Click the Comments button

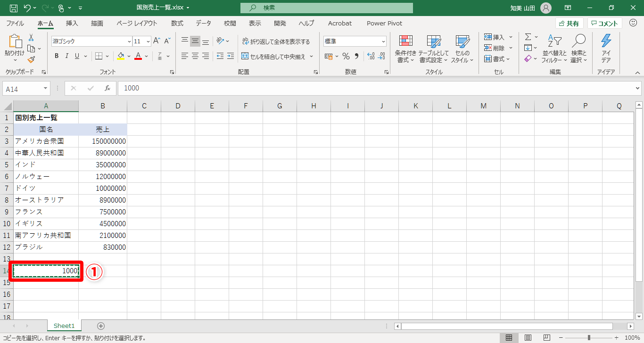605,23
